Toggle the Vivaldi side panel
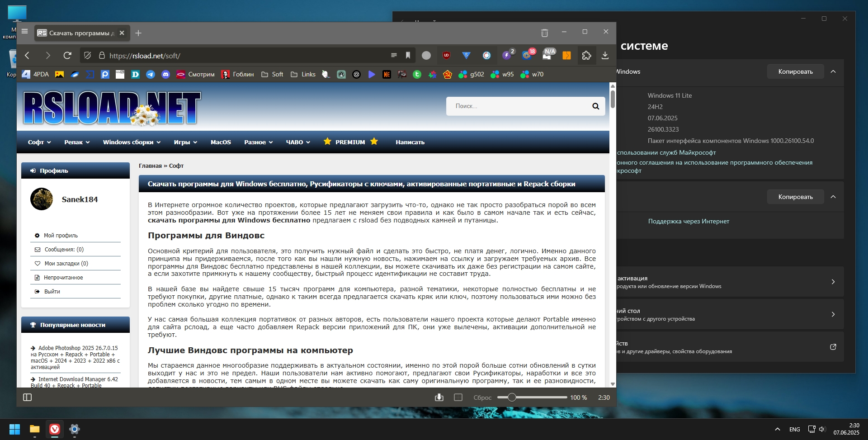 pos(27,397)
